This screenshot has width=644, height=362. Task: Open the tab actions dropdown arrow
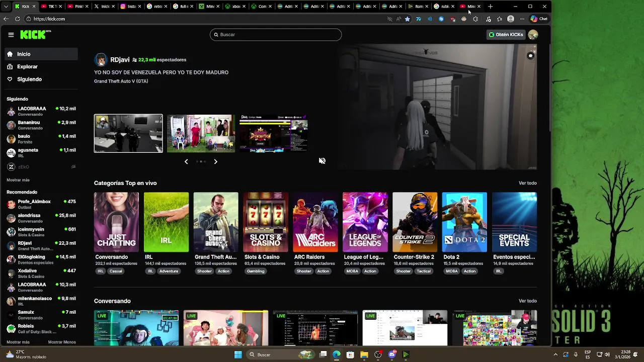click(x=6, y=7)
